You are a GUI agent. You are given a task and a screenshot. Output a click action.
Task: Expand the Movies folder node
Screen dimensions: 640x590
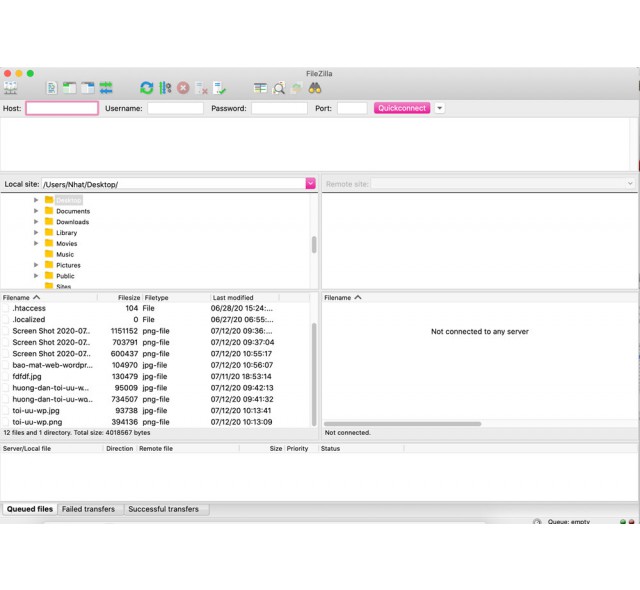tap(36, 244)
